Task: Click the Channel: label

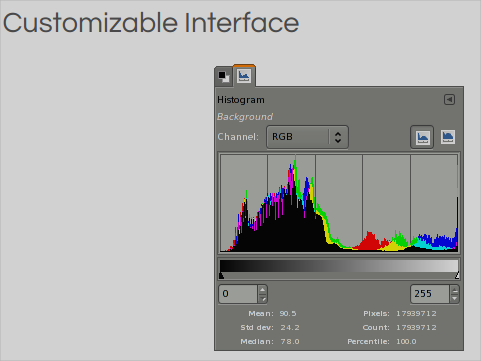Action: pos(238,137)
